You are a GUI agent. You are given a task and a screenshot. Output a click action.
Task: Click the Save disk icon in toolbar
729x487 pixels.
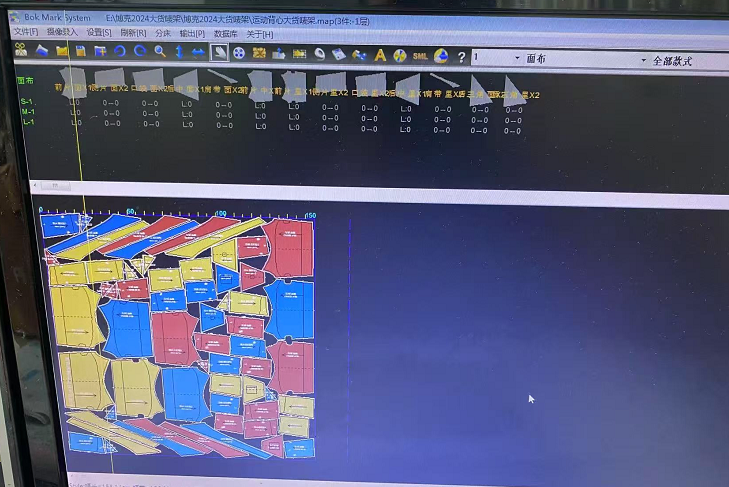(80, 52)
